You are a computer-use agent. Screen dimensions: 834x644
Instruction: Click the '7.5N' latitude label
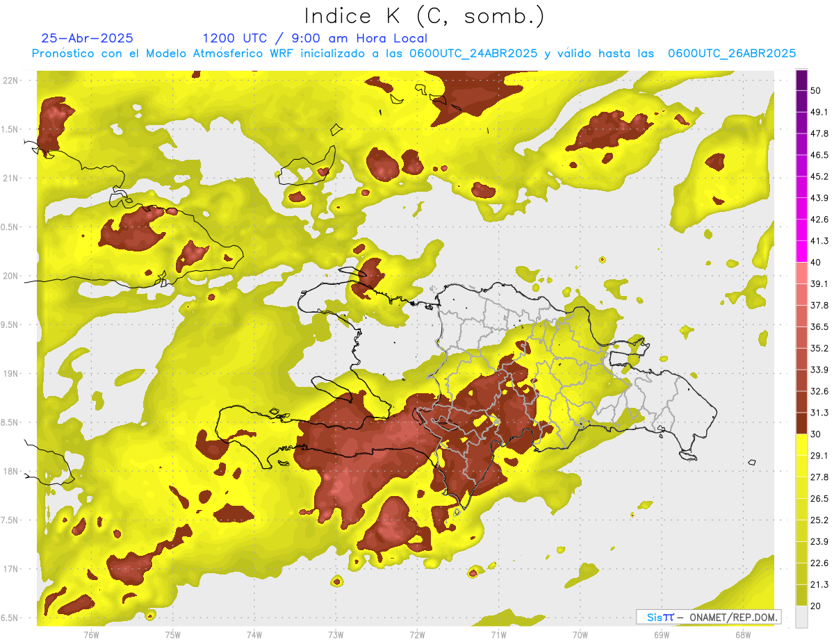(x=10, y=520)
